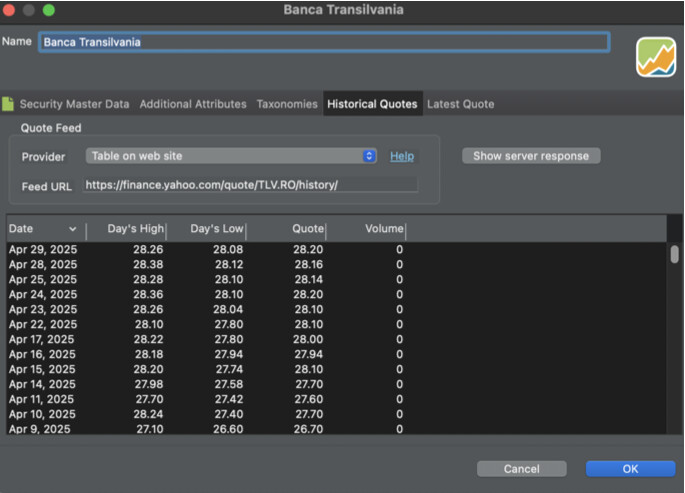Open the Provider dropdown showing Table on web site
685x493 pixels.
tap(231, 156)
